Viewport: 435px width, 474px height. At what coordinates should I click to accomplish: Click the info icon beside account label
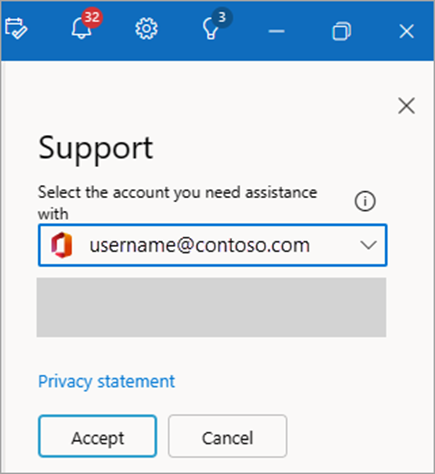(x=365, y=201)
